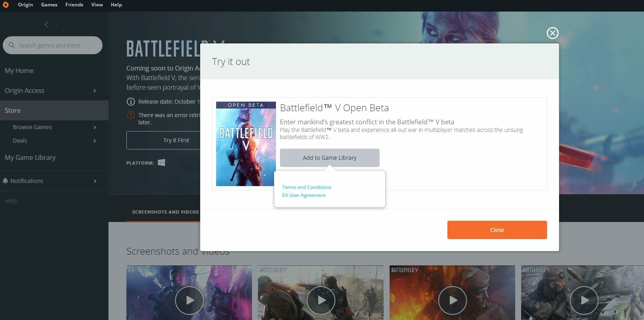
Task: Click Battlefield V Open Beta cover art
Action: tap(246, 144)
